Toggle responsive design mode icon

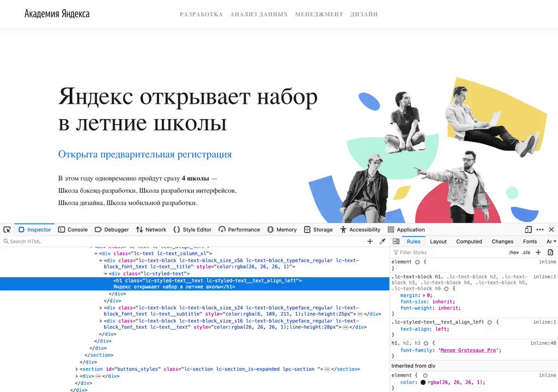click(x=529, y=229)
